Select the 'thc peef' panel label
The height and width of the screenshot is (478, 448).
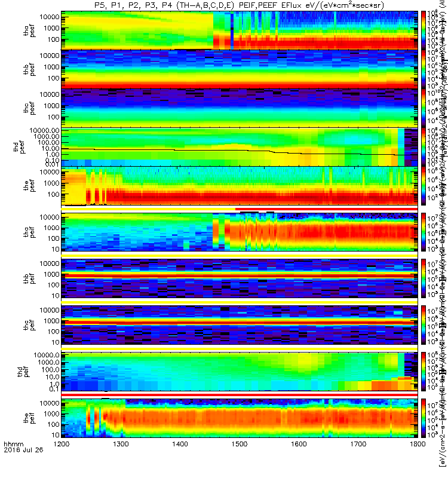[x=29, y=108]
